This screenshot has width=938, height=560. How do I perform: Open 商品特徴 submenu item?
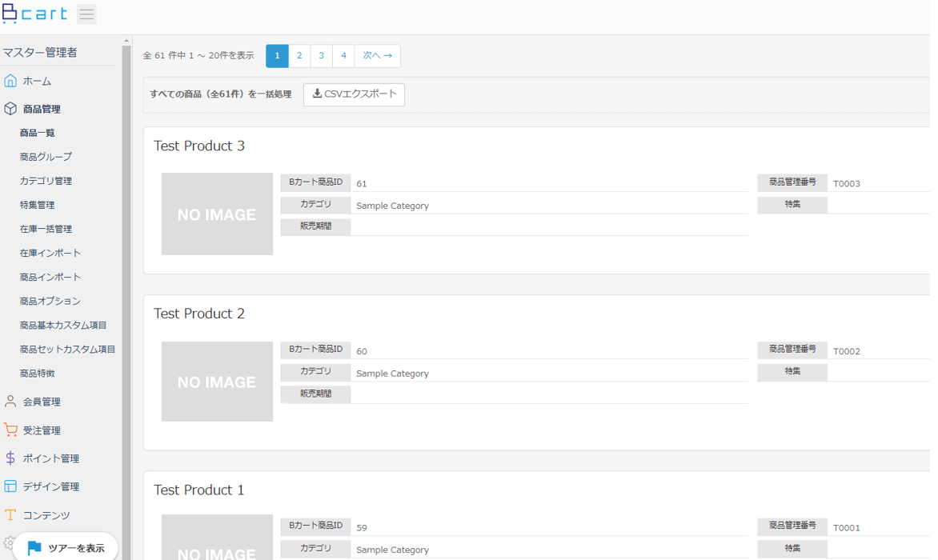coord(37,373)
